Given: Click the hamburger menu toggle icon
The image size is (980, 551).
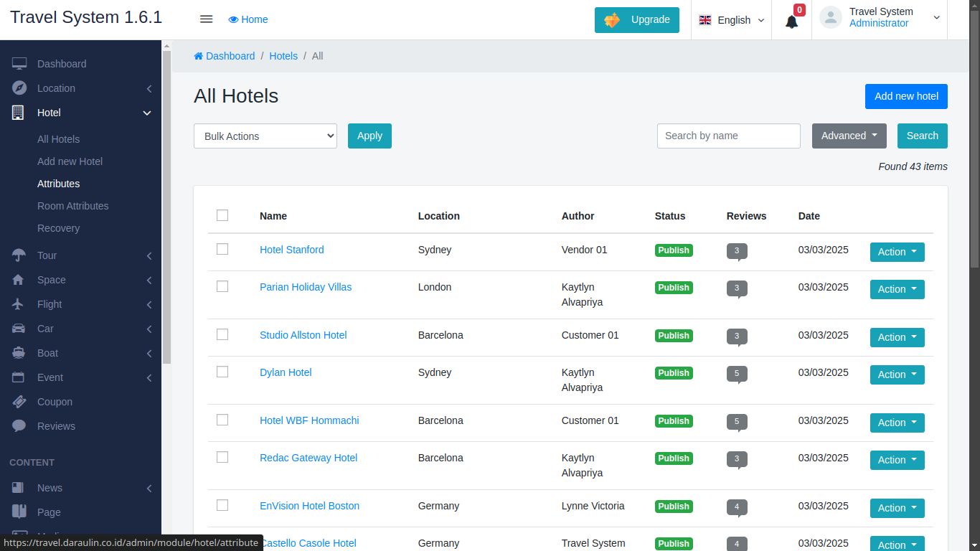Looking at the screenshot, I should click(x=206, y=19).
